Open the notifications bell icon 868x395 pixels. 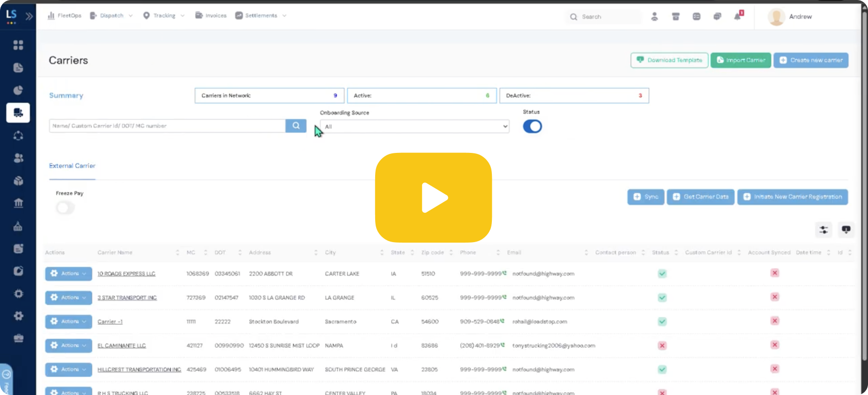(x=738, y=16)
